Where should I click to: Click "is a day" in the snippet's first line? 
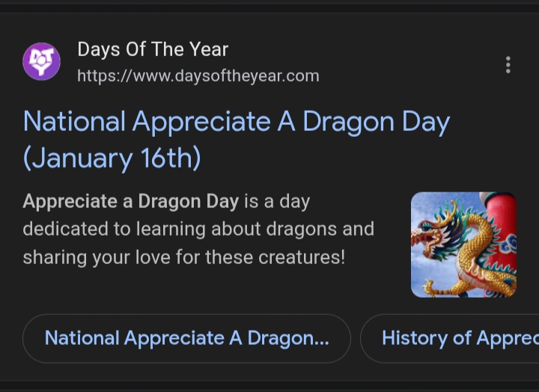coord(276,201)
